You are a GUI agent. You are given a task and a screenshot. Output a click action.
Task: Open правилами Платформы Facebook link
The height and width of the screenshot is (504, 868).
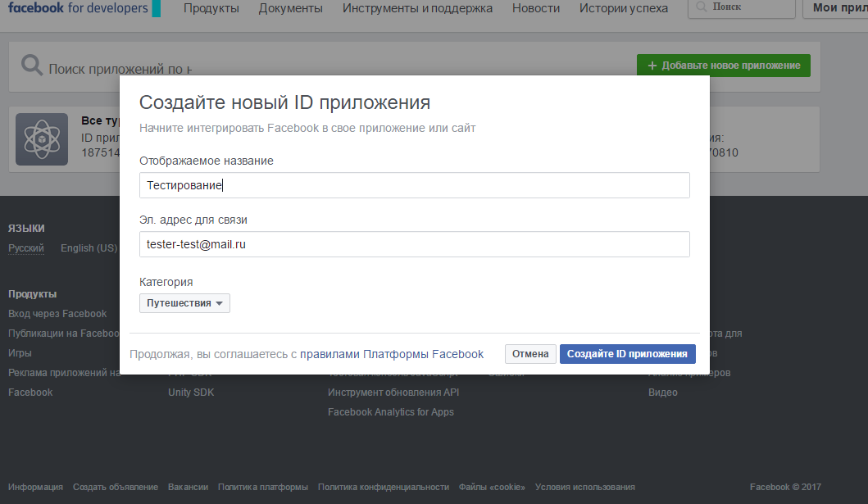point(391,354)
